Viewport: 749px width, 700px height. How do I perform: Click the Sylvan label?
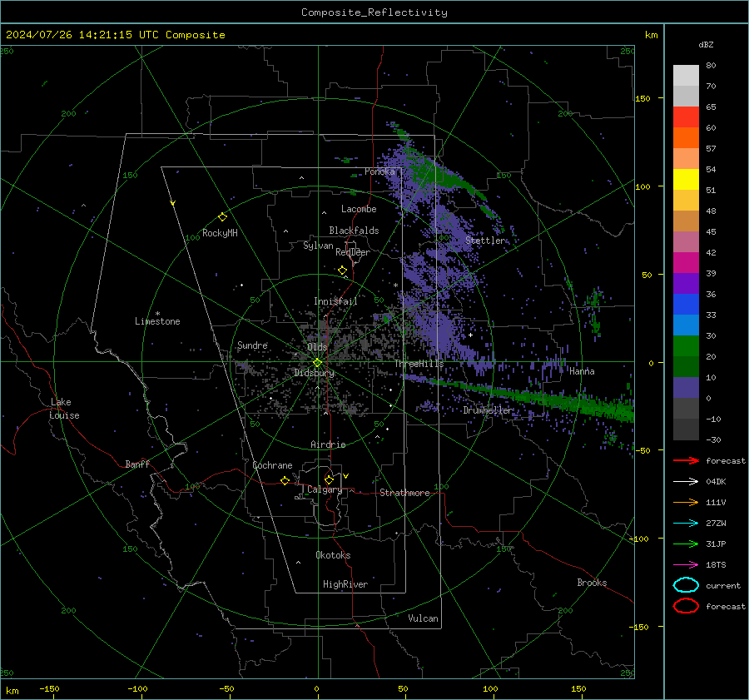pyautogui.click(x=318, y=246)
